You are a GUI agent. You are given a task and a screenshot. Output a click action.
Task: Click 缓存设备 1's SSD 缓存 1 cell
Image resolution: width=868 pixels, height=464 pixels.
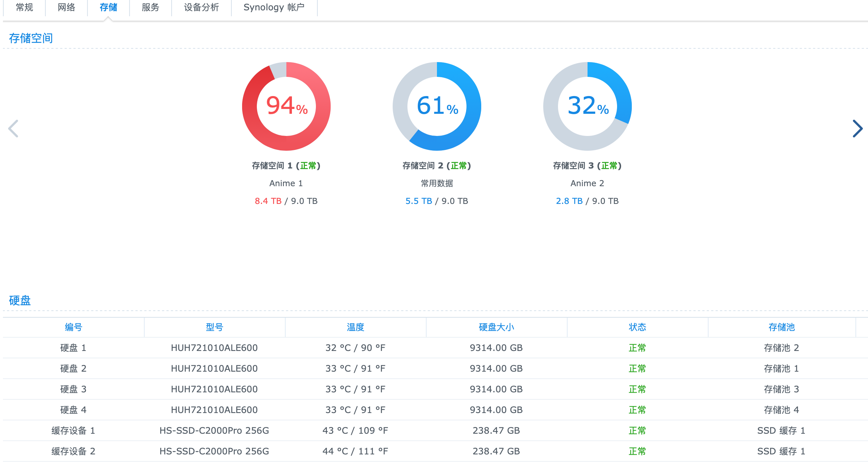click(782, 430)
